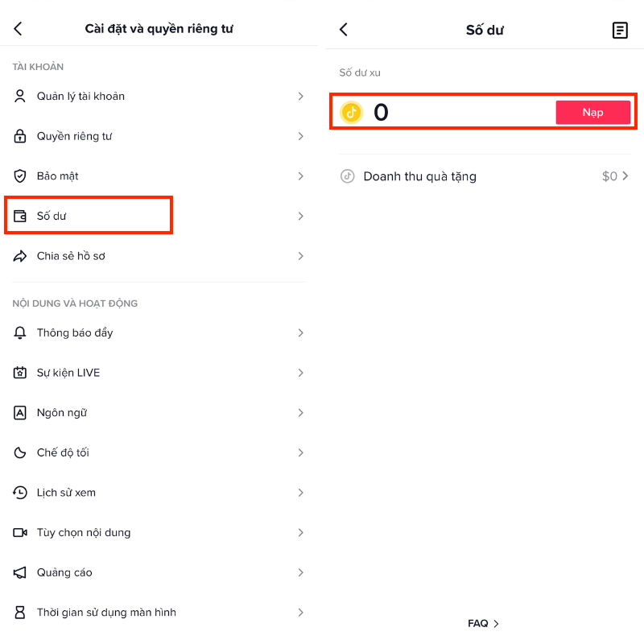Expand the Sự kiện LIVE chevron

[x=301, y=373]
